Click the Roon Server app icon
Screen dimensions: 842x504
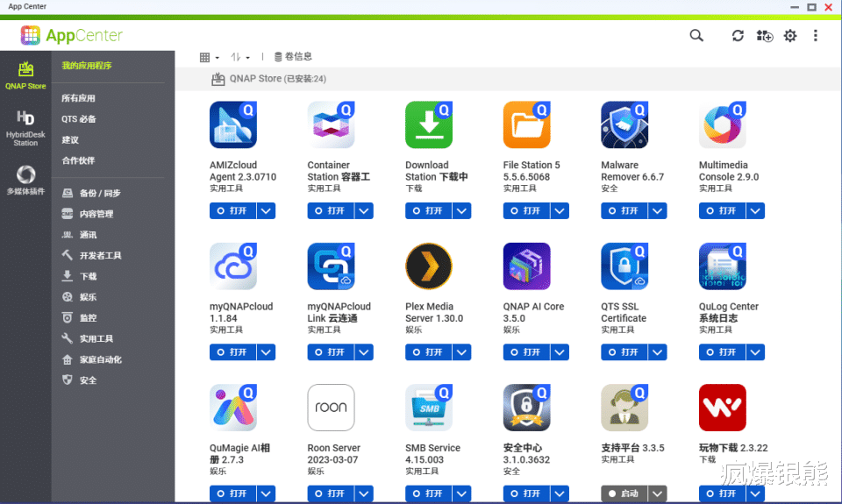331,408
